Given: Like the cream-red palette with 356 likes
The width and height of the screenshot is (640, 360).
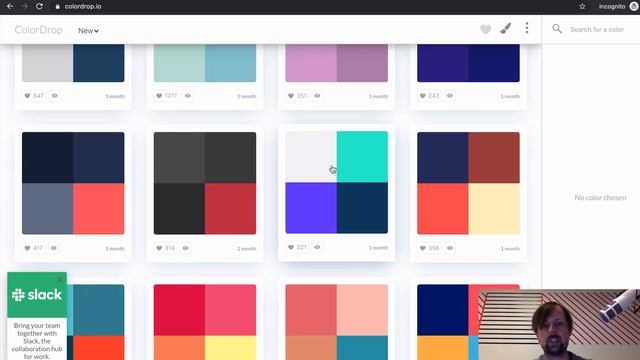Looking at the screenshot, I should [x=429, y=248].
